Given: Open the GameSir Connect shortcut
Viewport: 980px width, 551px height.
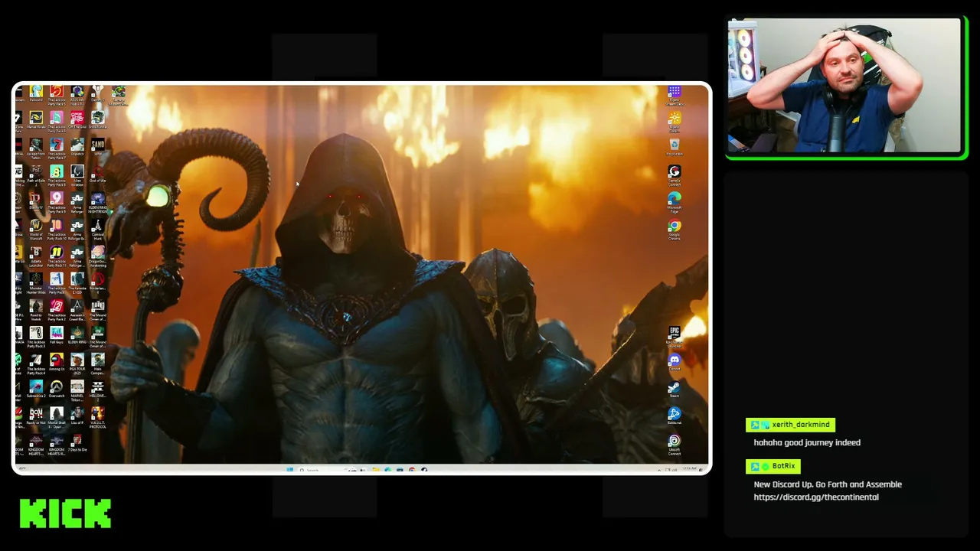Looking at the screenshot, I should coord(675,175).
